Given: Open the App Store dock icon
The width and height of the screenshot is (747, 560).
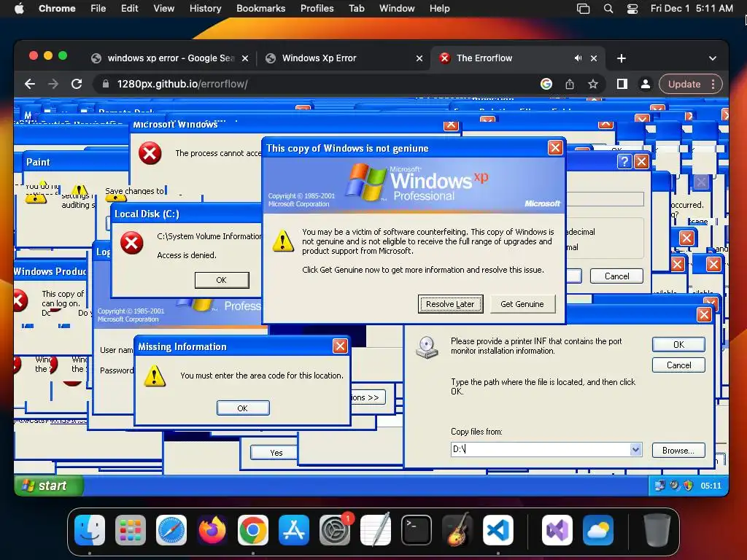Looking at the screenshot, I should pos(294,530).
